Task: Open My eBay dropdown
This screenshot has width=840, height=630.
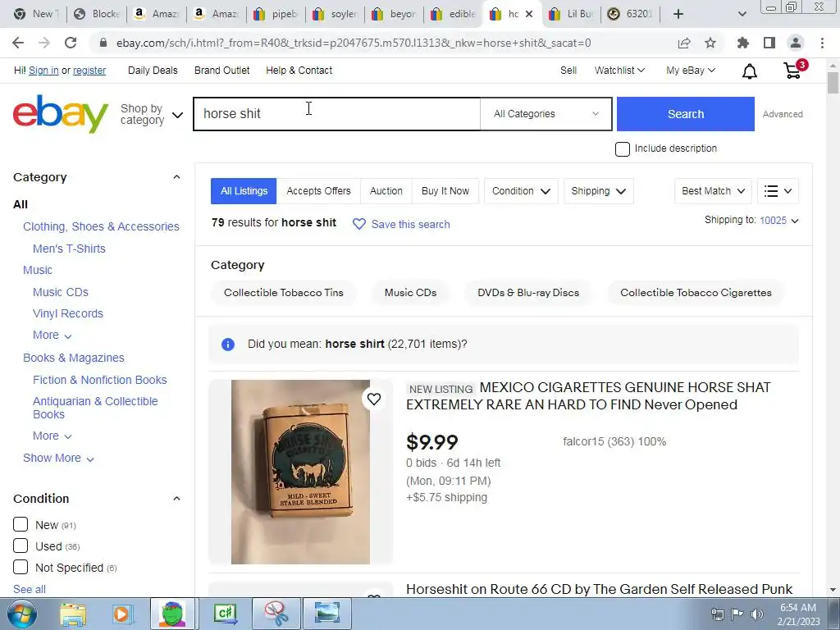Action: click(691, 71)
